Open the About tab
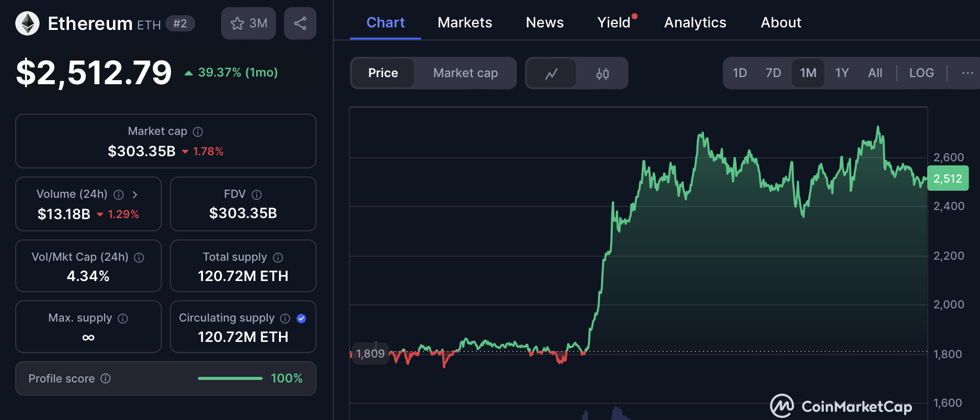Image resolution: width=980 pixels, height=420 pixels. (781, 23)
